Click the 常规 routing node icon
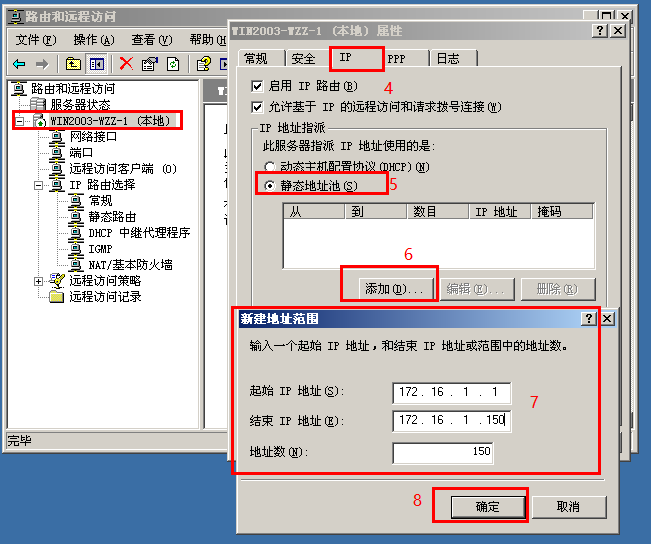Viewport: 651px width, 544px height. pyautogui.click(x=76, y=201)
